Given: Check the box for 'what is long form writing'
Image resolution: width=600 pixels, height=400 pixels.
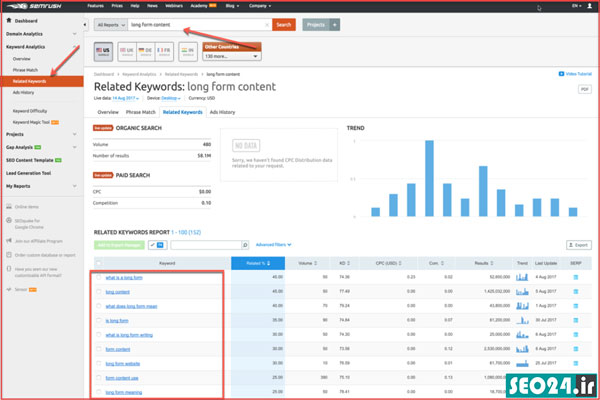Looking at the screenshot, I should (99, 335).
